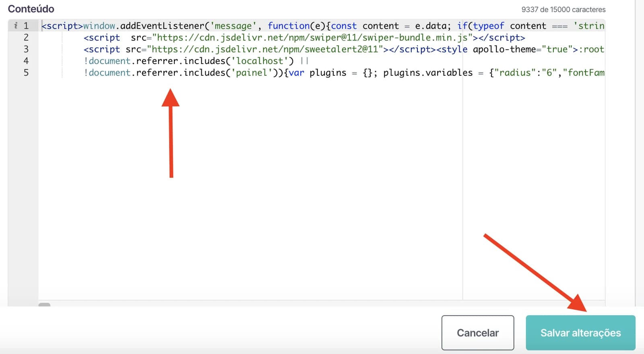This screenshot has width=644, height=354.
Task: Click the horizontal scrollbar thumb of the editor
Action: tap(44, 304)
